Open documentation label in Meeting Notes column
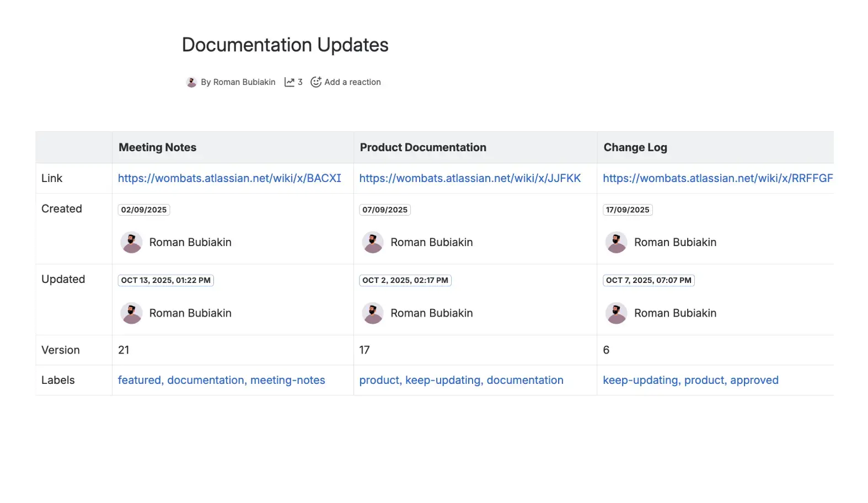Viewport: 868px width, 503px height. [206, 380]
